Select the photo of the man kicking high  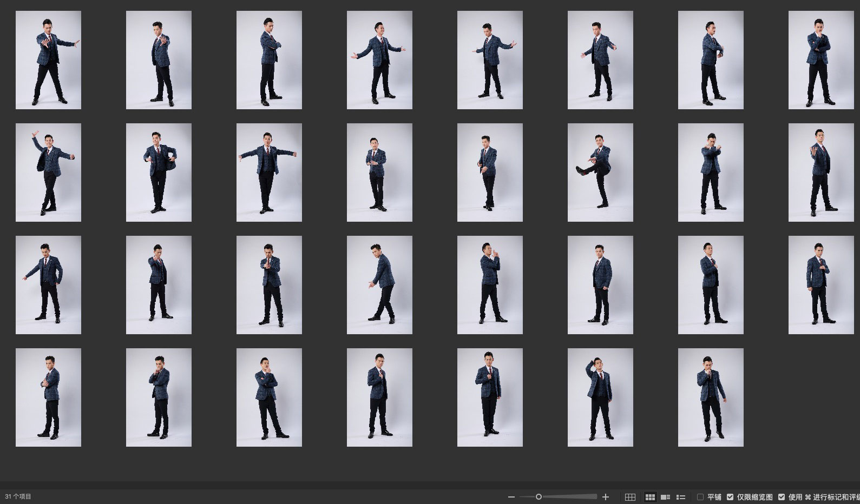pos(600,173)
